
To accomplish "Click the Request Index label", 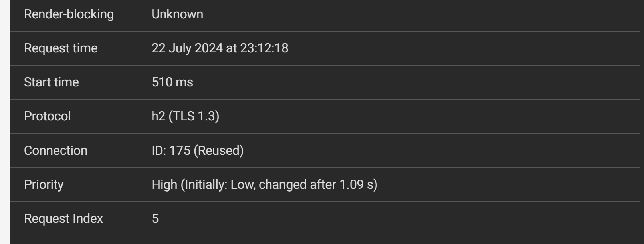I will tap(63, 219).
